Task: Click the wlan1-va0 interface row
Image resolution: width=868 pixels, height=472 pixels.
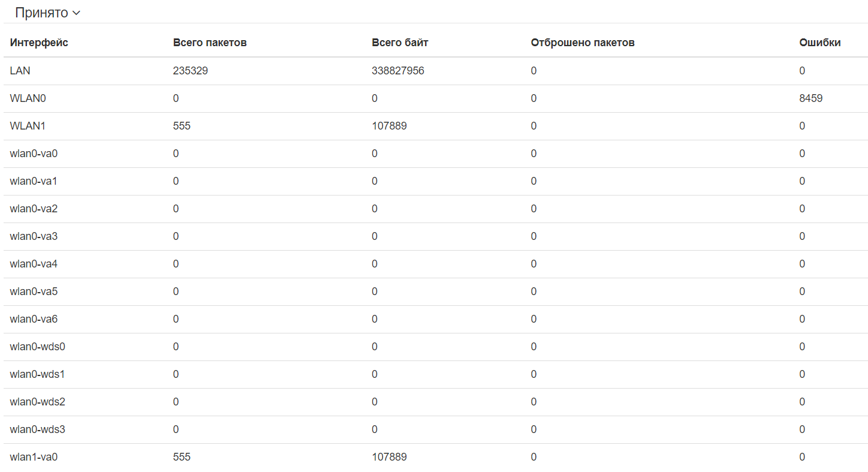Action: [34, 457]
